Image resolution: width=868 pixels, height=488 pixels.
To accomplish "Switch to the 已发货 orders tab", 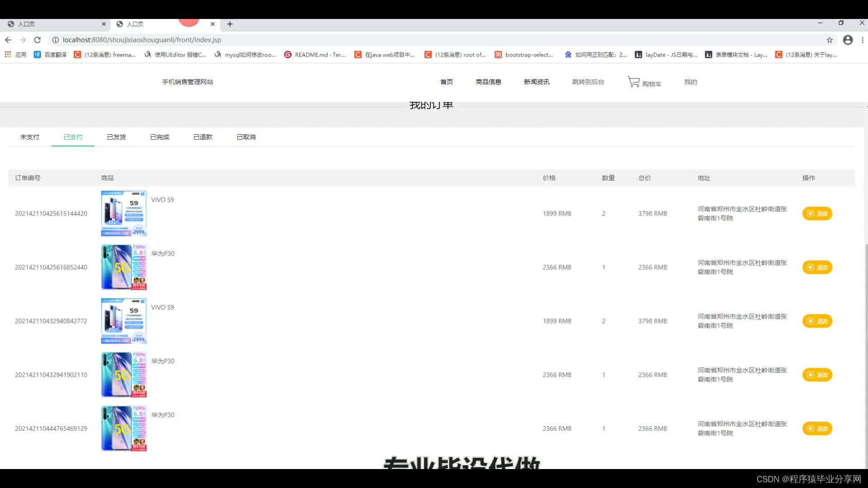I will (x=116, y=137).
